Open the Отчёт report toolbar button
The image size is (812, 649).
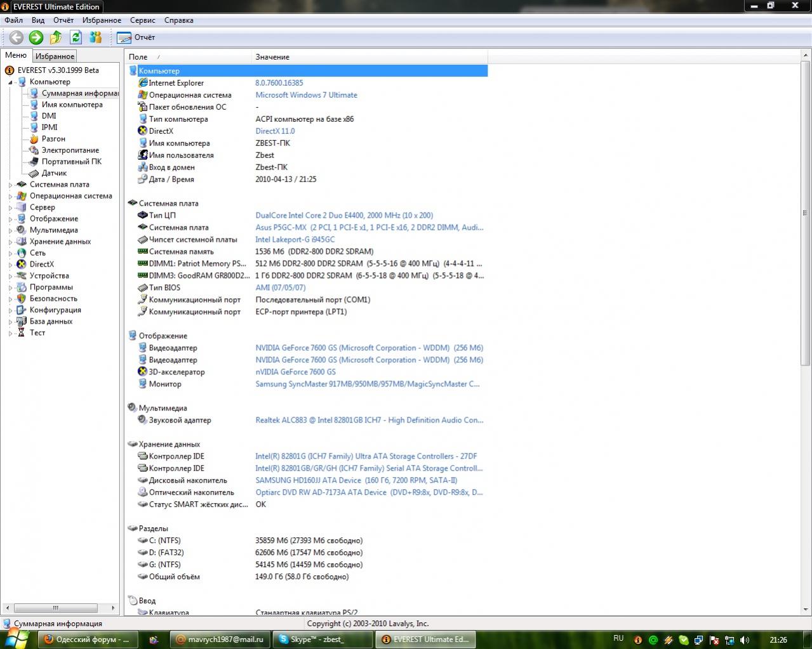136,37
